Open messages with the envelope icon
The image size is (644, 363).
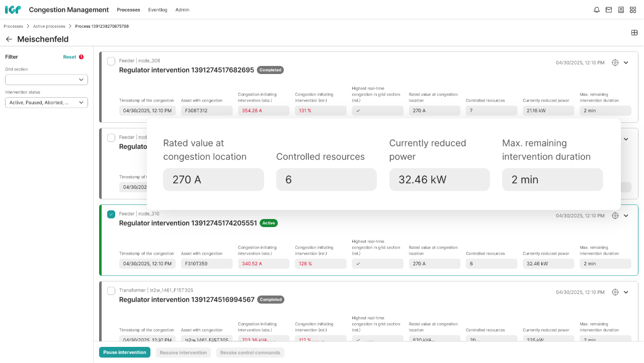(608, 10)
